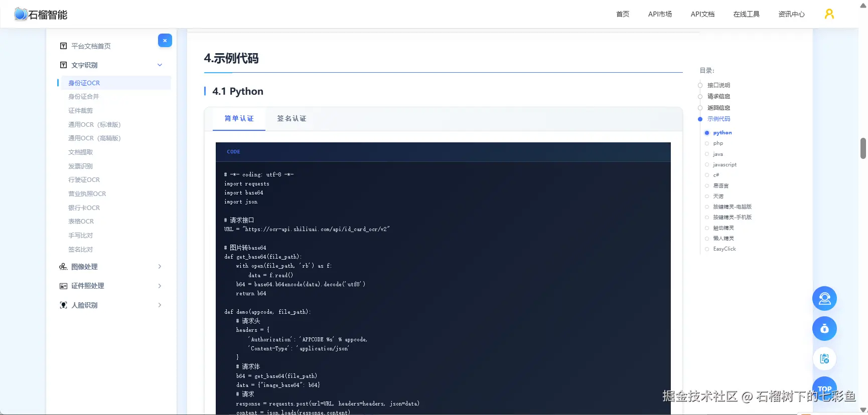Select 手写比对 in the sidebar
868x415 pixels.
point(80,236)
